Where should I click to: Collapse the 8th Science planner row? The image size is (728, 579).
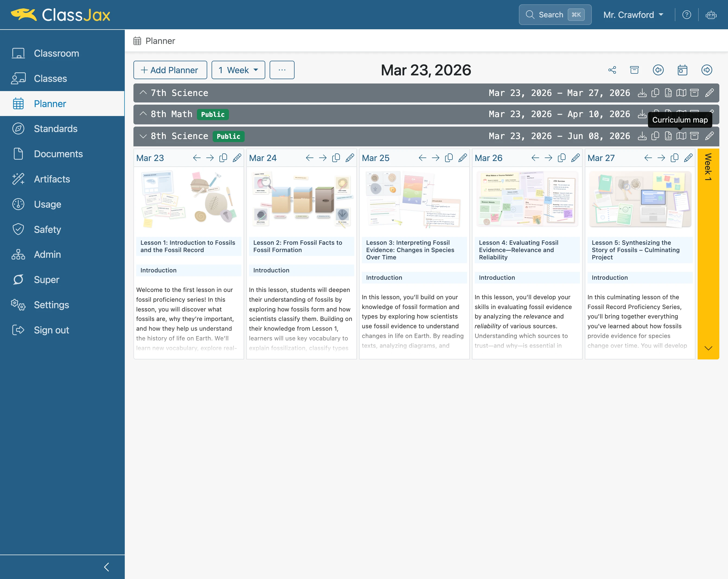(143, 136)
